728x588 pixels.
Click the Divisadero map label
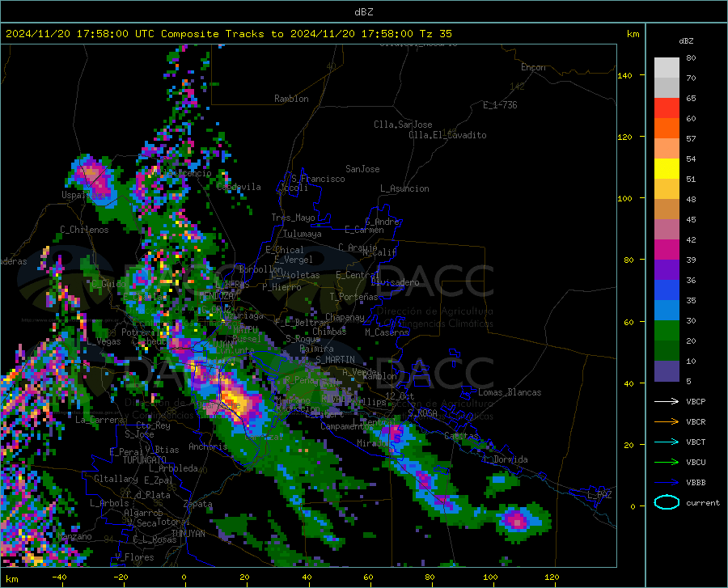[x=395, y=282]
